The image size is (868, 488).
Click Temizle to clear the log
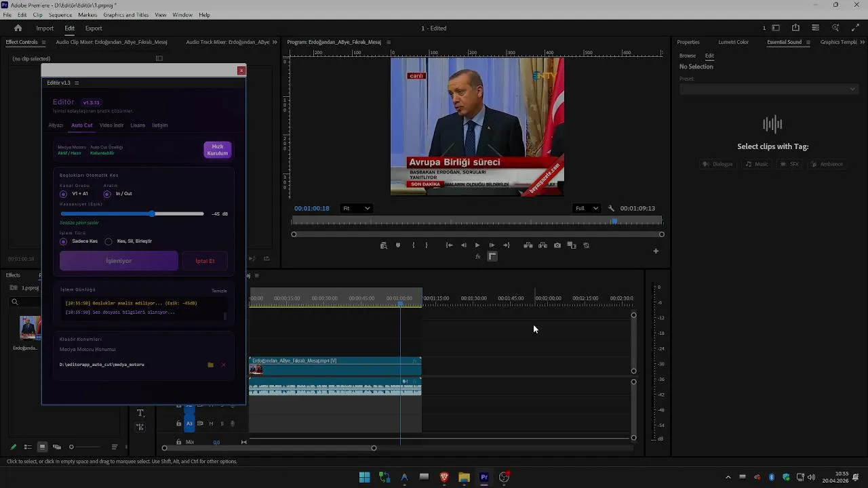[219, 291]
